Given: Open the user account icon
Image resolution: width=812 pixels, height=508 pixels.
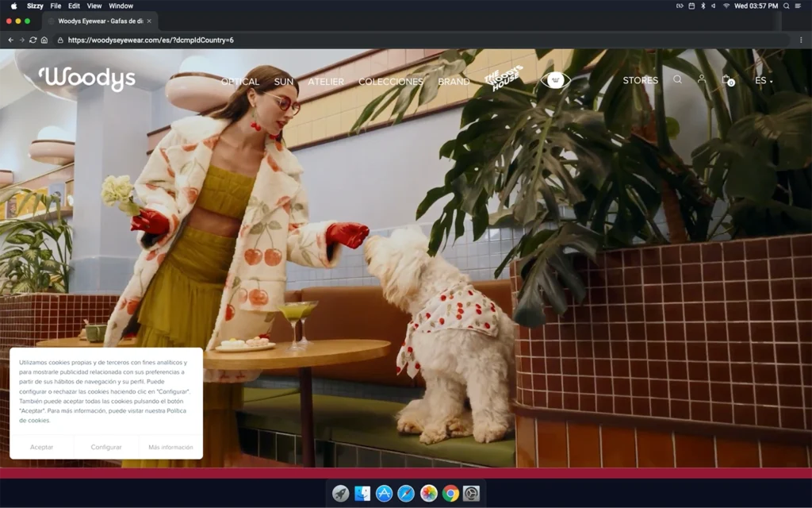Looking at the screenshot, I should click(702, 79).
